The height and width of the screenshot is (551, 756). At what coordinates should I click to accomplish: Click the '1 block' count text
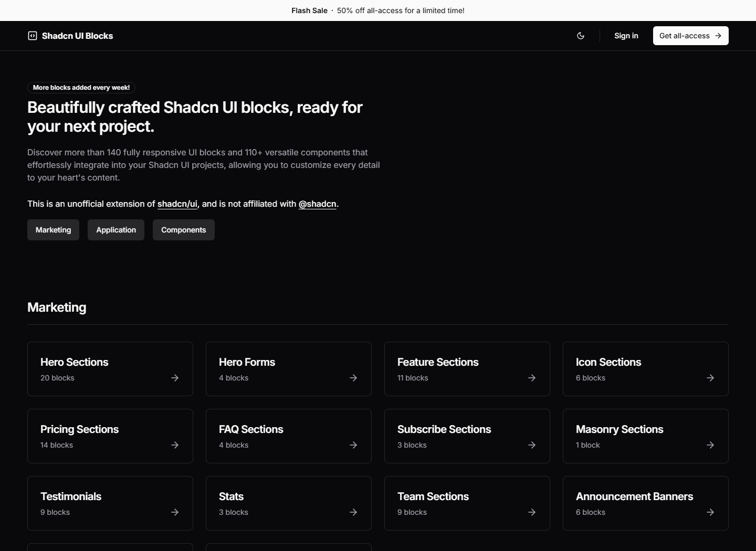tap(588, 445)
